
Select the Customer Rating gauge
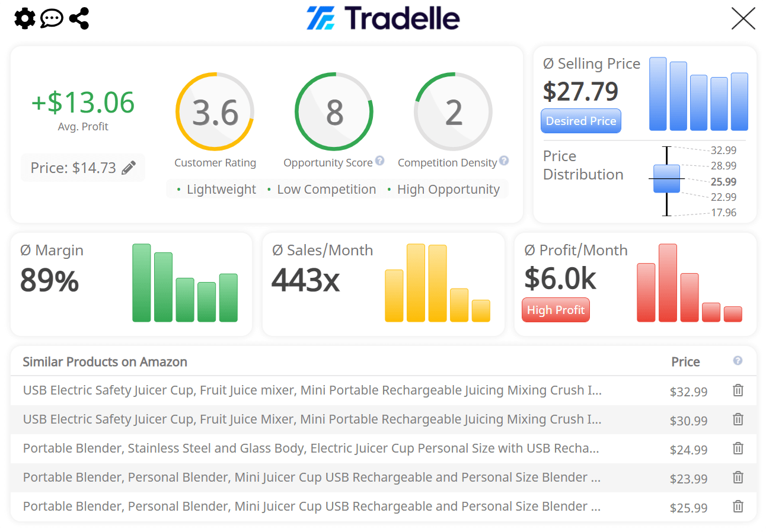click(215, 111)
